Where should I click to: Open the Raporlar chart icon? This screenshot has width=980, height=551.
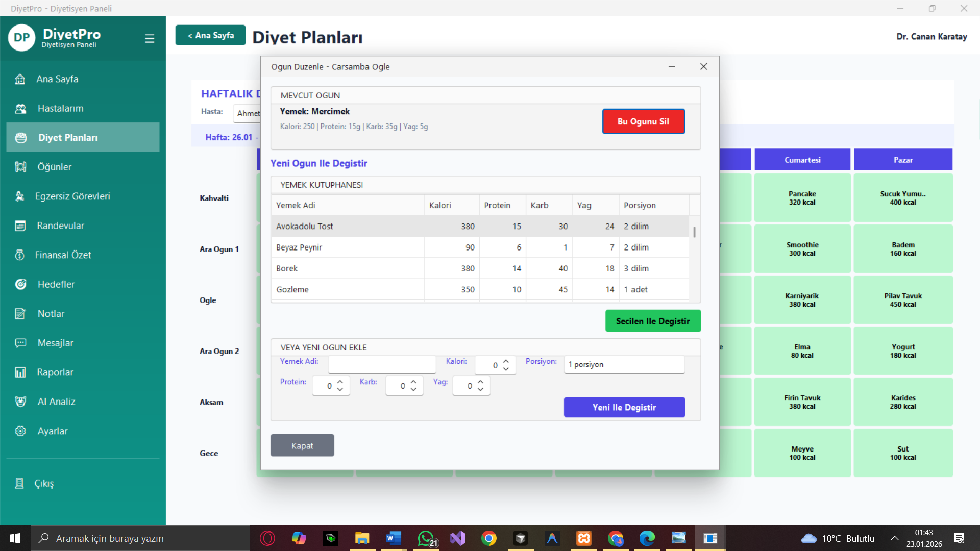click(20, 372)
